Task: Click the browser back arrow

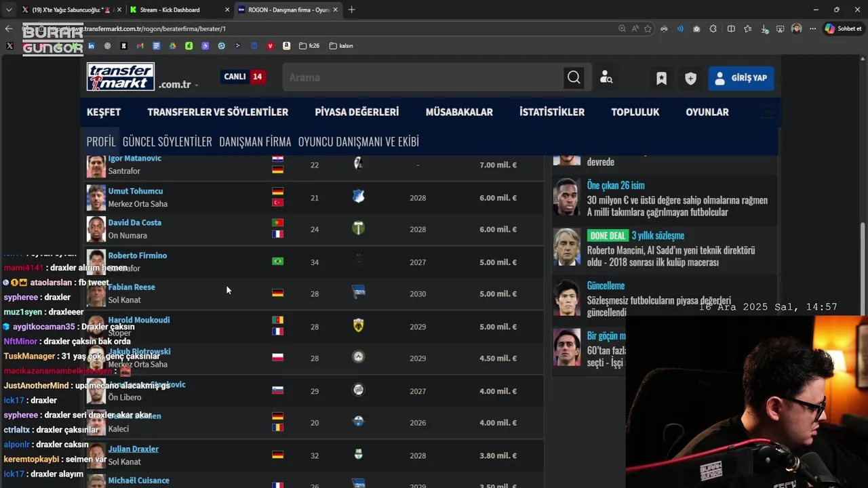Action: click(9, 28)
